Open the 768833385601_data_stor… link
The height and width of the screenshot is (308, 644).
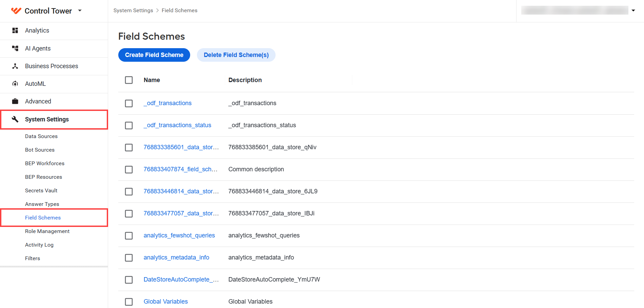[181, 147]
